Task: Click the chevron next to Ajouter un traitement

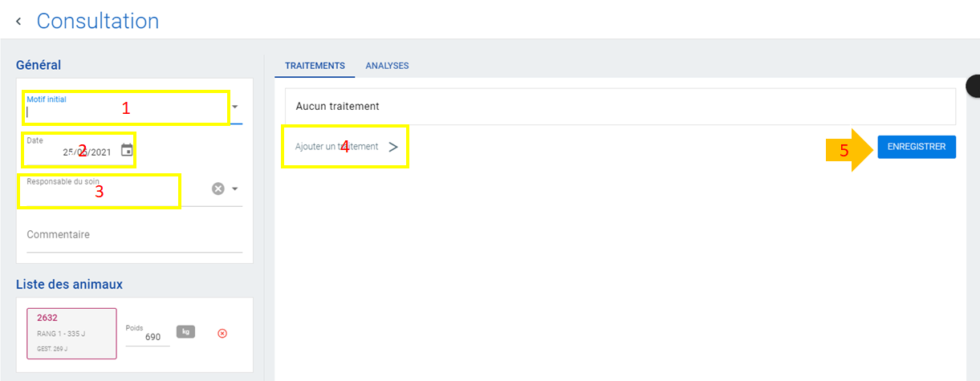Action: click(x=393, y=147)
